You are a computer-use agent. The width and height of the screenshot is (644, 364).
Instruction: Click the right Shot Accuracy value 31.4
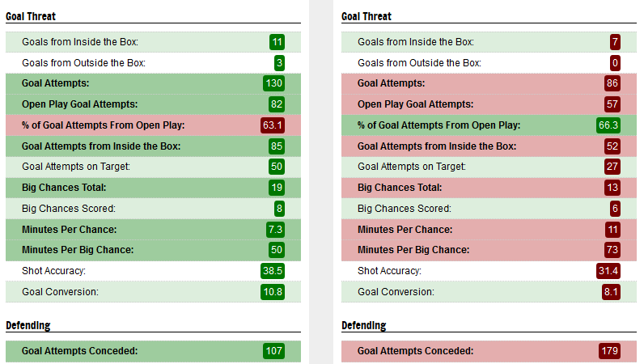click(x=608, y=271)
